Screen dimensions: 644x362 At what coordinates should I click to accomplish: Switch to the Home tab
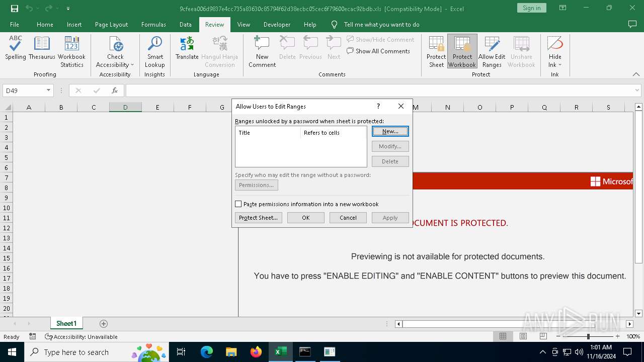click(x=45, y=24)
